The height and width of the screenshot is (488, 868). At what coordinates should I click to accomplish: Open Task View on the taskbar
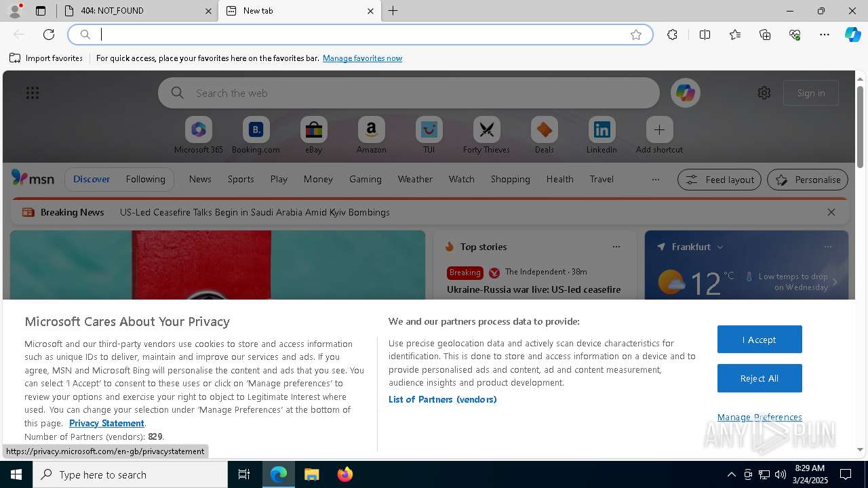[x=244, y=474]
